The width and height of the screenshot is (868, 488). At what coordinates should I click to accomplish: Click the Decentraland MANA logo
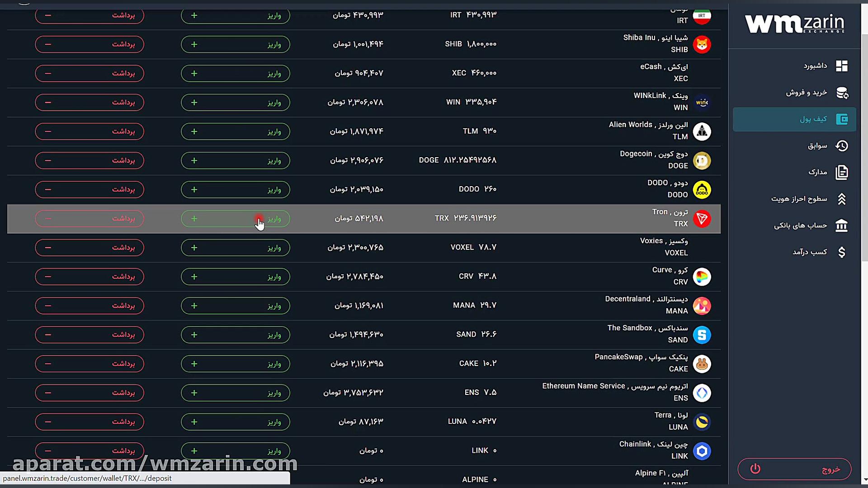(x=702, y=306)
